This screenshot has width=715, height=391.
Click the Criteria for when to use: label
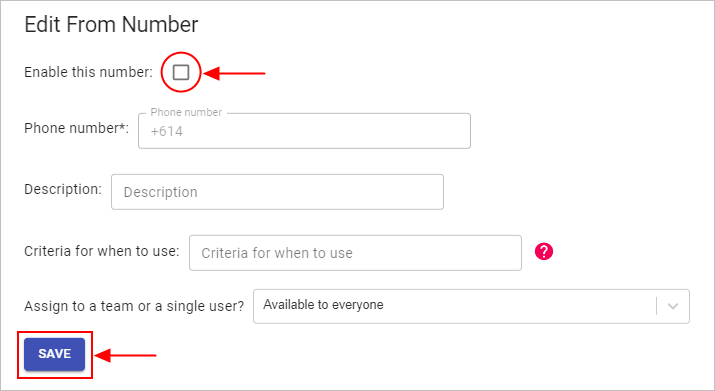coord(102,251)
